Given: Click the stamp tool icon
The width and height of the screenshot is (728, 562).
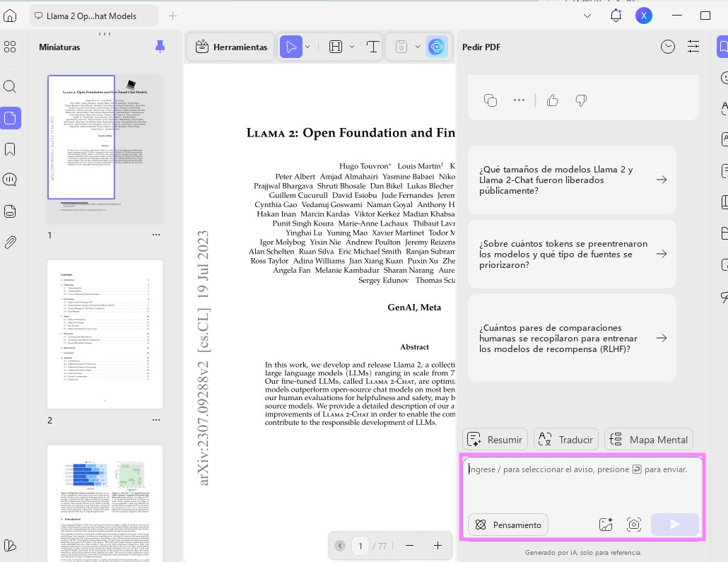Looking at the screenshot, I should coord(401,47).
